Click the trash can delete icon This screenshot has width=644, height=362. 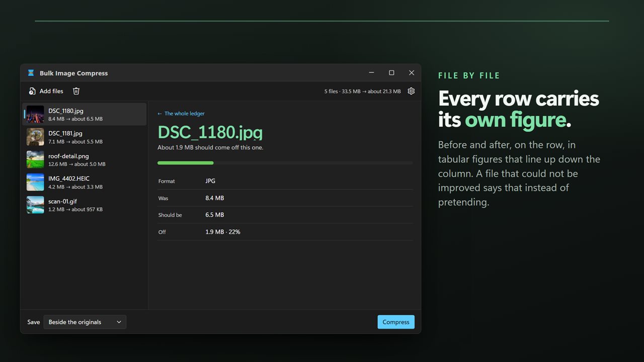[x=76, y=91]
